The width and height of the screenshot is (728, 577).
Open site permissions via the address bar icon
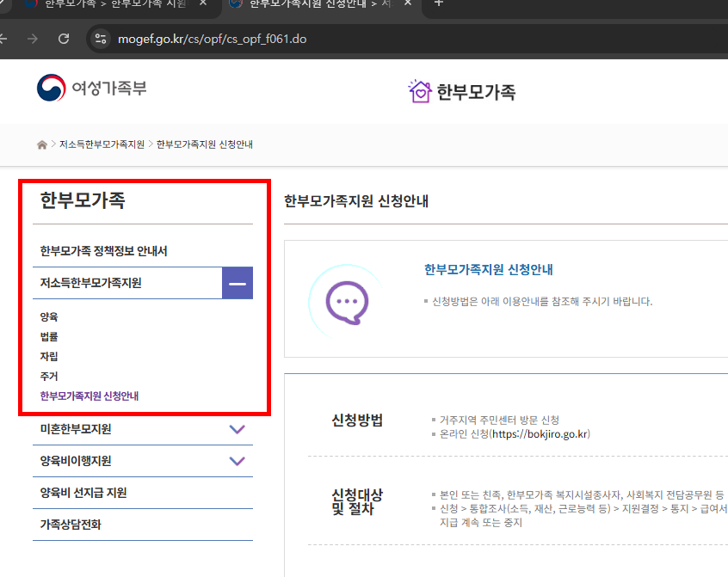point(99,39)
